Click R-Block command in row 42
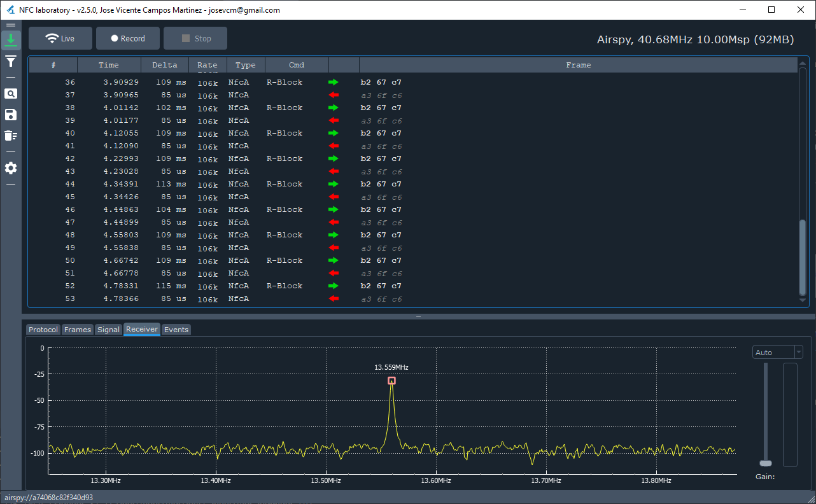Screen dimensions: 816x504 click(285, 158)
